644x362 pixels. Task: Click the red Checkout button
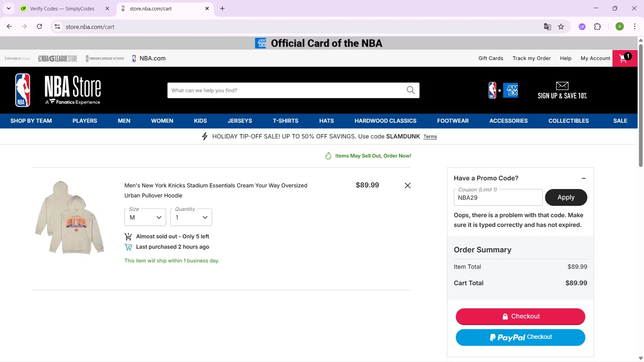[x=520, y=317]
